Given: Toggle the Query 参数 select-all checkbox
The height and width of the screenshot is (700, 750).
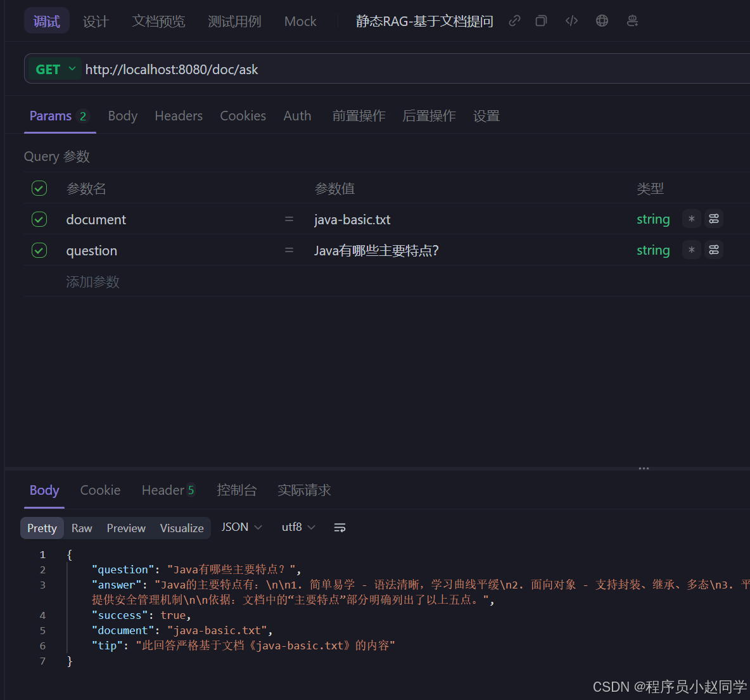Looking at the screenshot, I should click(39, 188).
